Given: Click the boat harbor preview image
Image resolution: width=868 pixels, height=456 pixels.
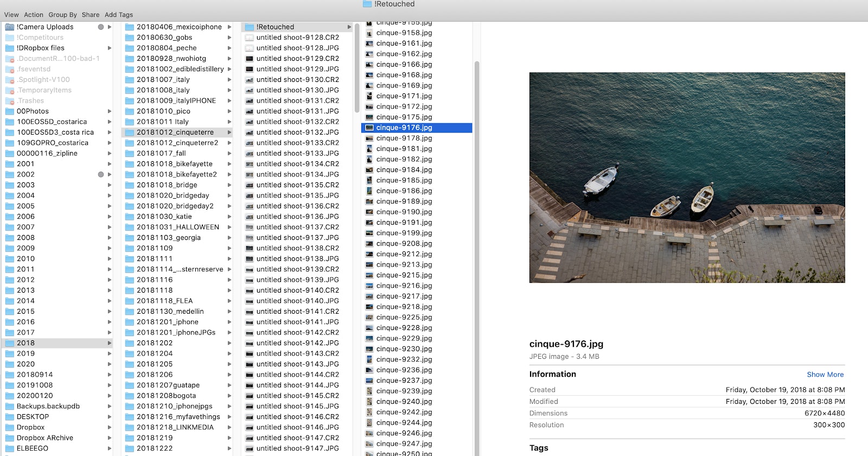Looking at the screenshot, I should 687,178.
